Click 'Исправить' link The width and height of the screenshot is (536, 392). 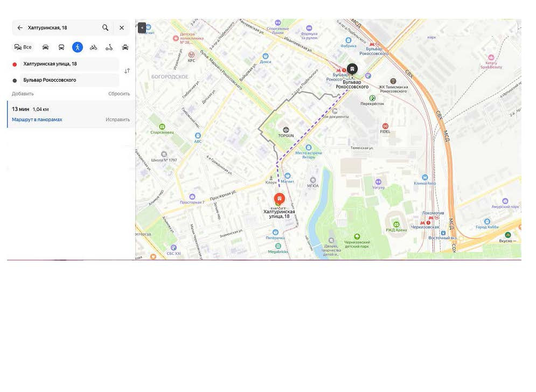pyautogui.click(x=117, y=120)
